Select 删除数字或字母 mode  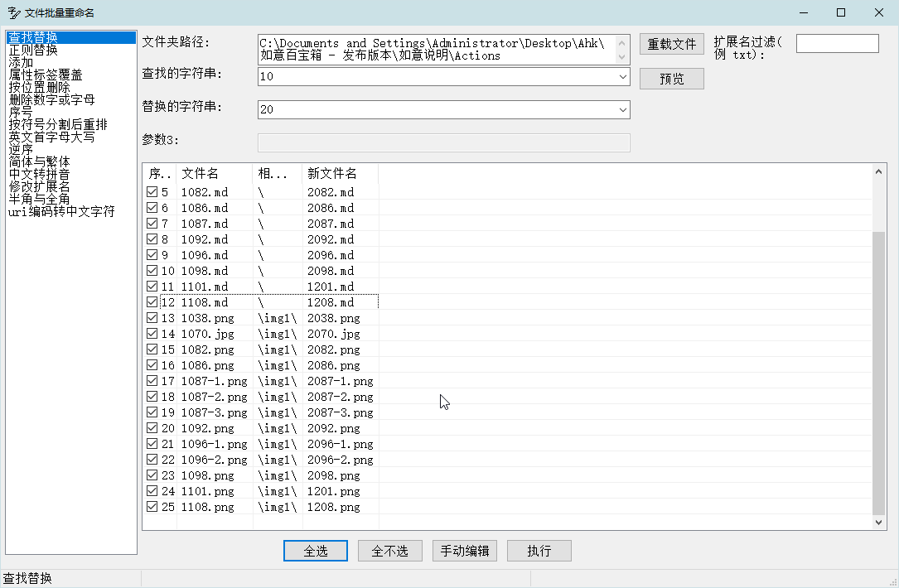[x=51, y=99]
